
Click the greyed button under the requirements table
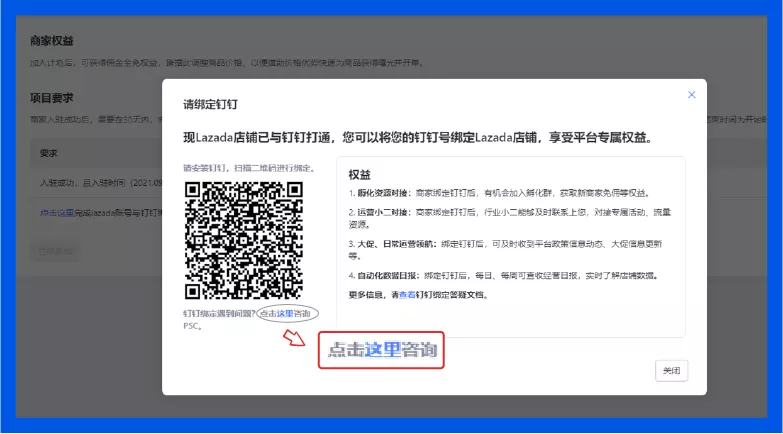[x=55, y=251]
